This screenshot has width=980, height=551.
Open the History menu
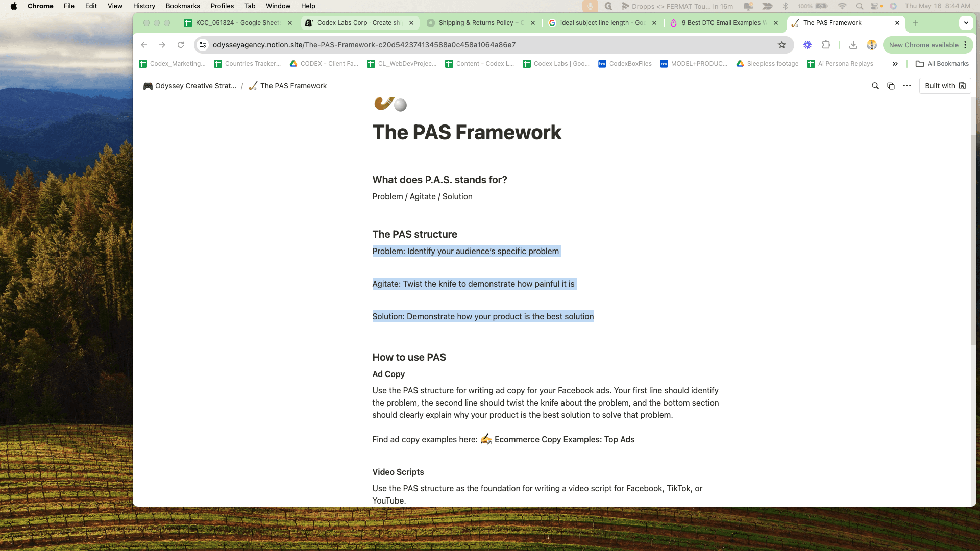(x=144, y=6)
